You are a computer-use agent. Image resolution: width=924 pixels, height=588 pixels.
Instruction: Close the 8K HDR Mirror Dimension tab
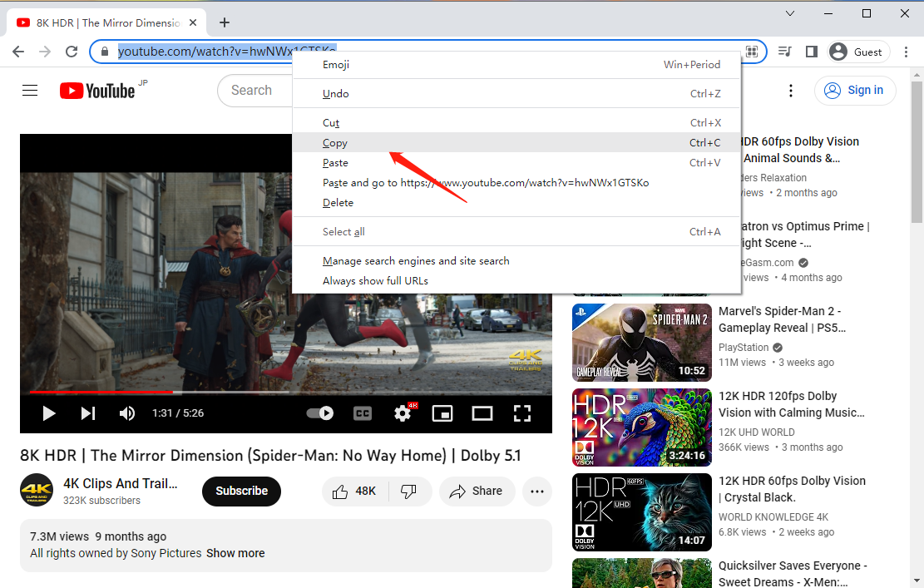[194, 22]
